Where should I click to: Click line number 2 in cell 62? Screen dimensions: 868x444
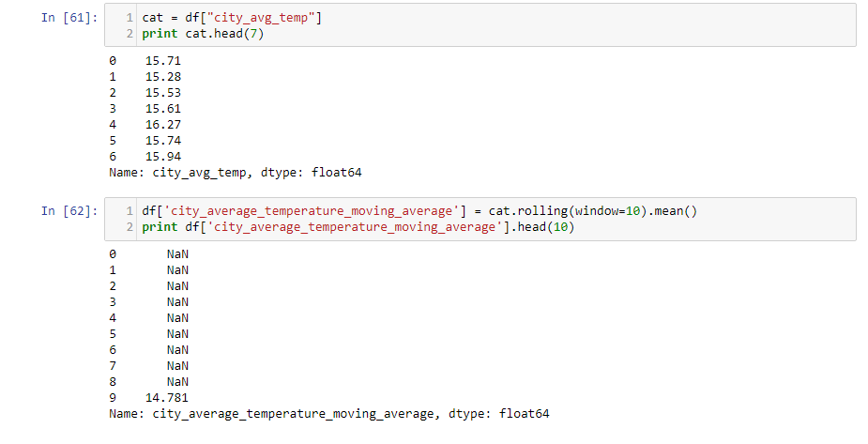[129, 227]
